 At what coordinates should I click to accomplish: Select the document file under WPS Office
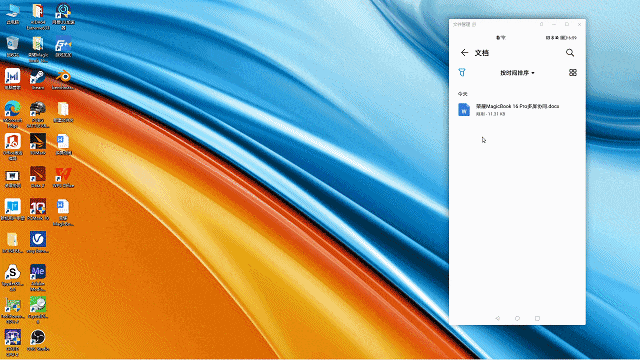[x=63, y=212]
